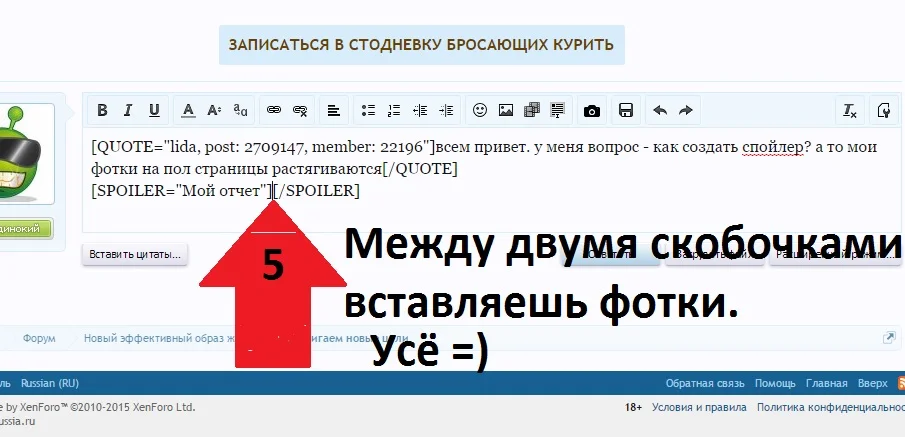
Task: Click the '[/SPOILER]' closing tag text
Action: [317, 191]
